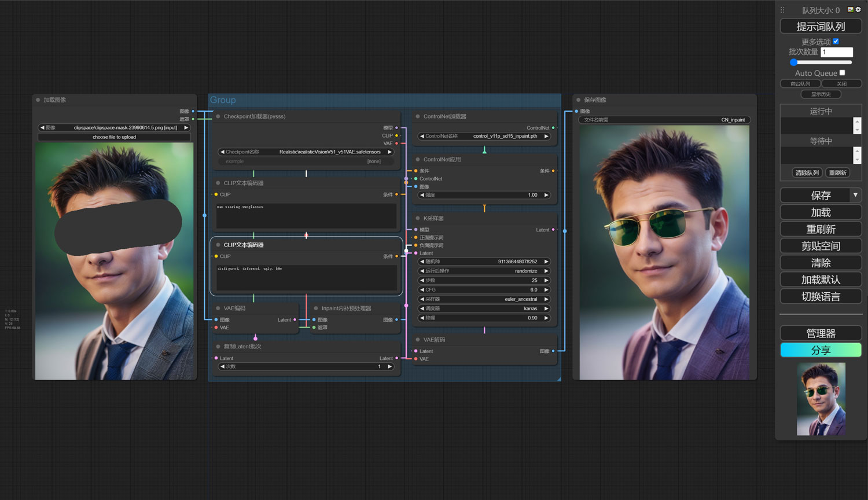The image size is (868, 500).
Task: Click 加载默认 in the menu
Action: 821,280
